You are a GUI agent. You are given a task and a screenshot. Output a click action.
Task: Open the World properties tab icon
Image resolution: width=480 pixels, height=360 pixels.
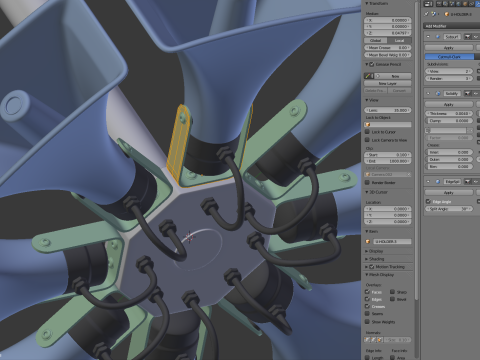(459, 4)
